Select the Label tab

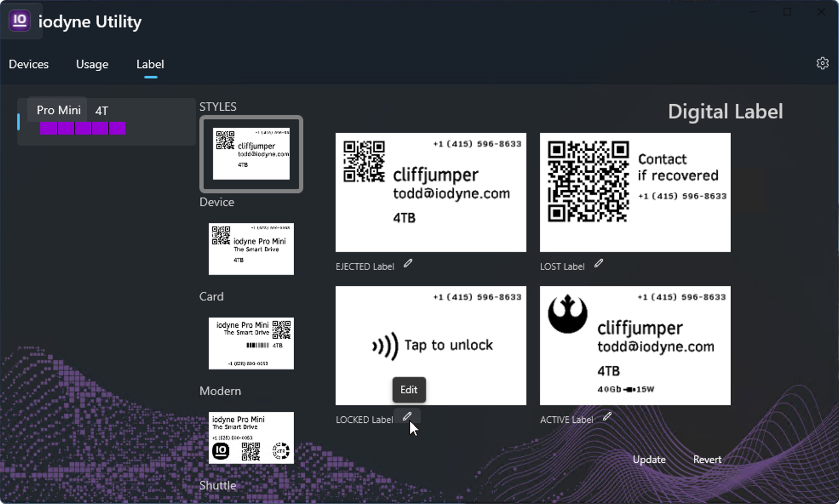[150, 64]
